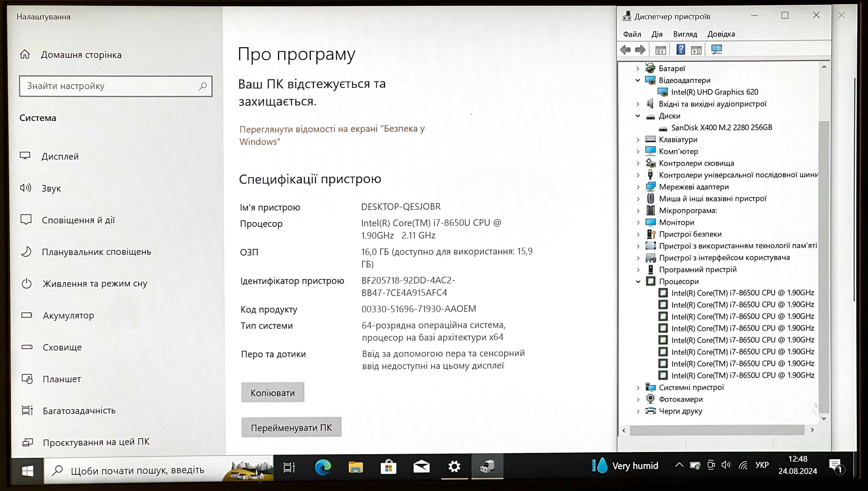Open Windows Start menu

click(27, 471)
